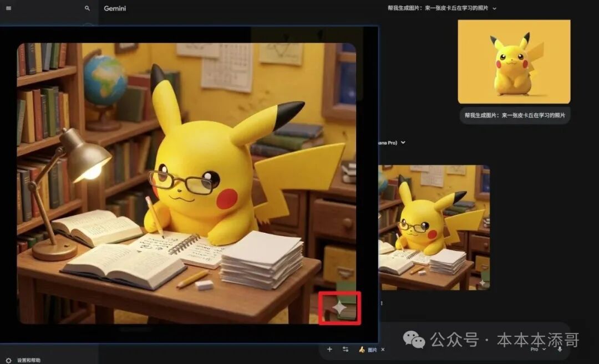Open the uploaded Pikachu reference image
The height and width of the screenshot is (364, 599).
514,62
